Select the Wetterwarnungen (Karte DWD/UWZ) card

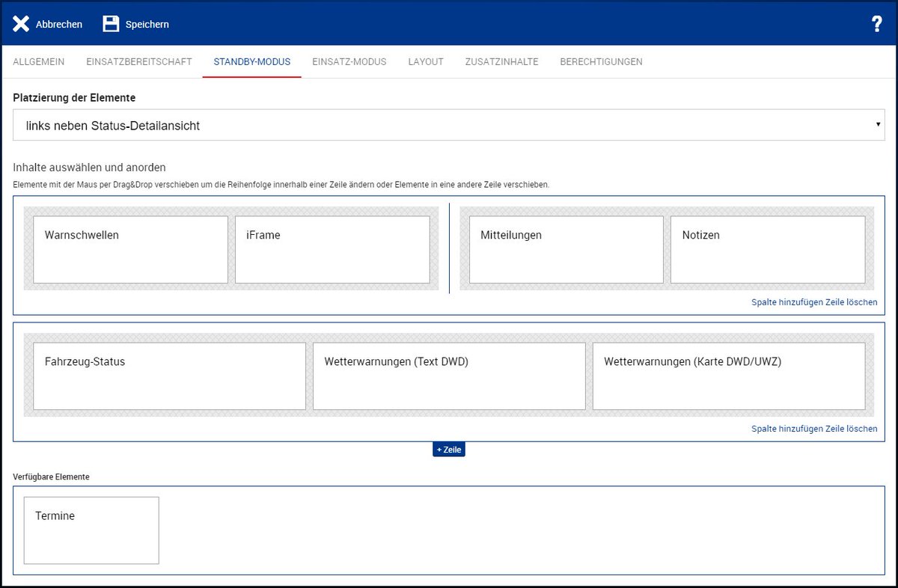coord(729,376)
